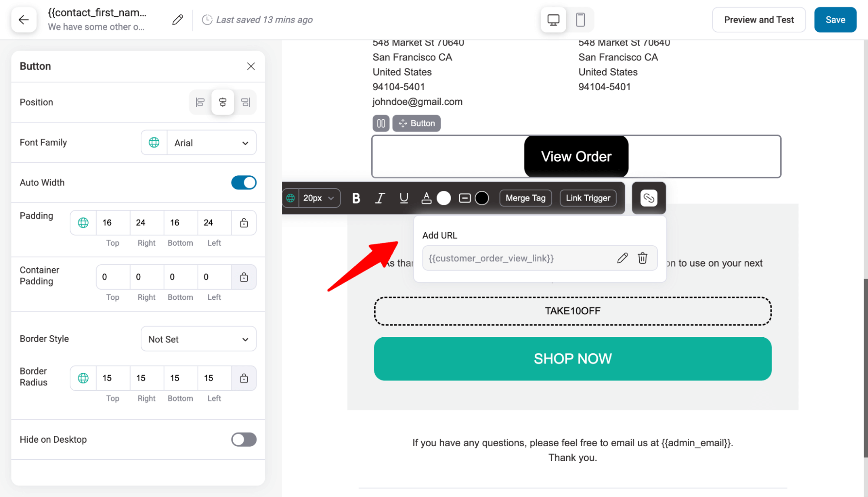Toggle the Auto Width switch

click(x=244, y=182)
